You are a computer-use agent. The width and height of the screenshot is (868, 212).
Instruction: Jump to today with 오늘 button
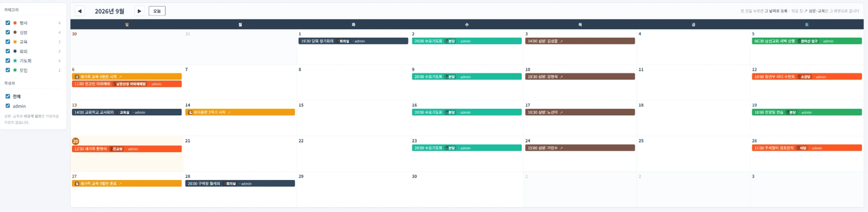[x=157, y=11]
